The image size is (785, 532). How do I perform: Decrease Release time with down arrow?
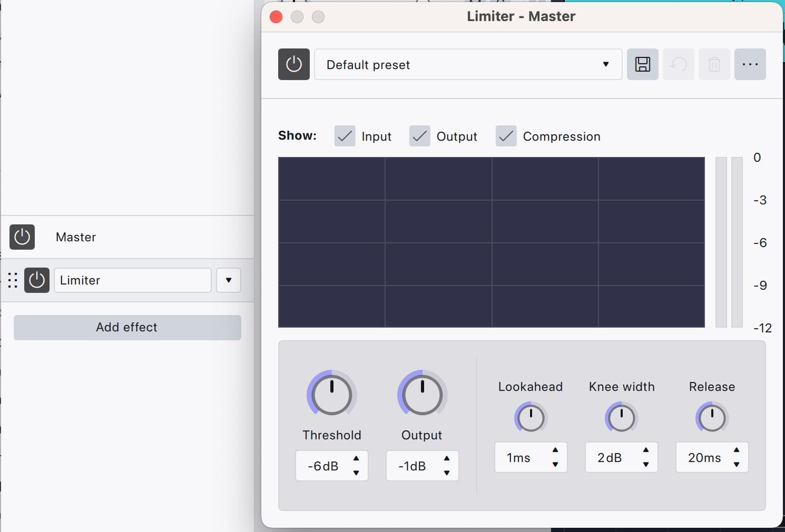[x=737, y=465]
